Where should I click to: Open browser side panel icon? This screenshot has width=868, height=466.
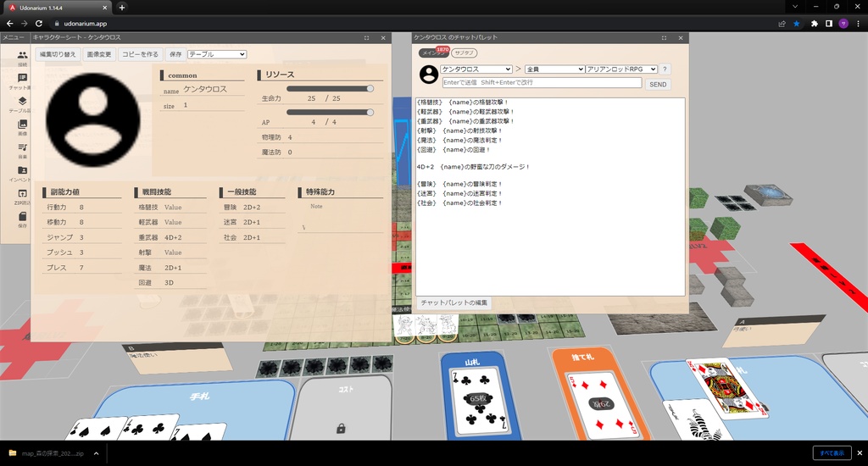829,23
